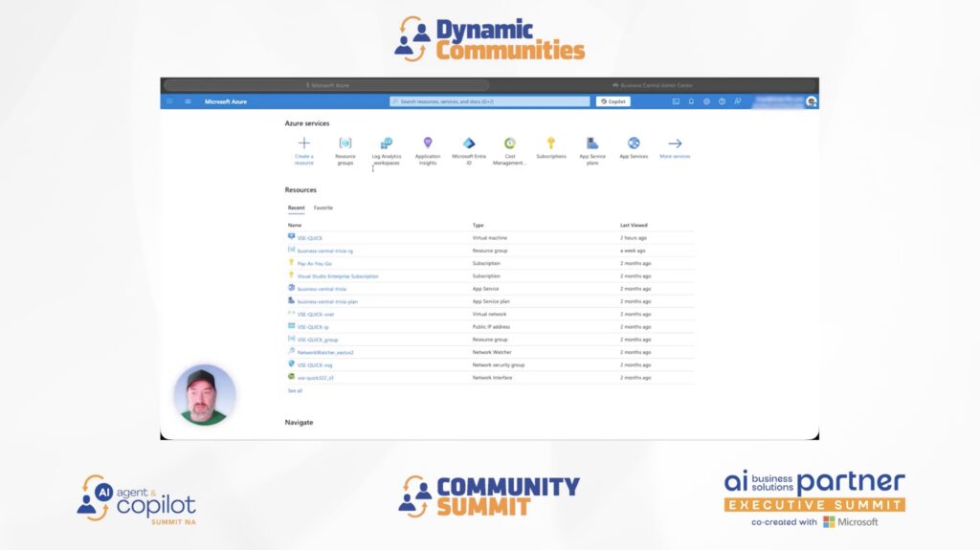Click the Copilot button
The width and height of the screenshot is (980, 550).
click(x=612, y=101)
